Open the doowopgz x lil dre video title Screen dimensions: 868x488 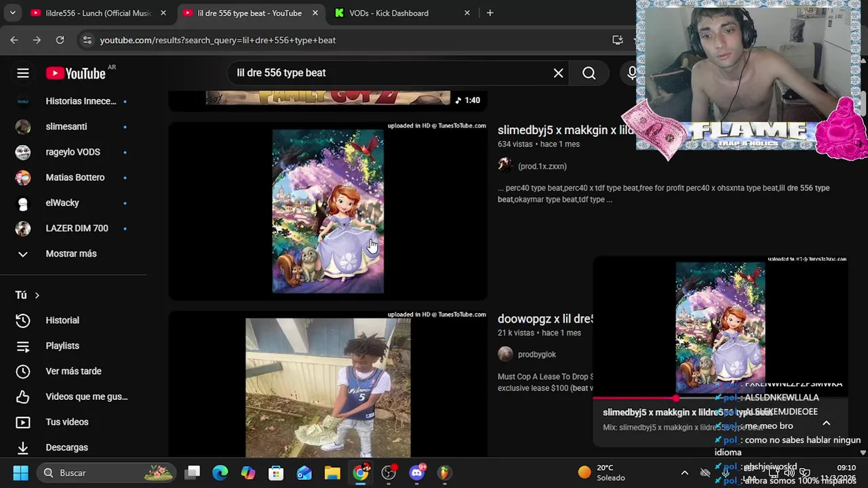(546, 319)
